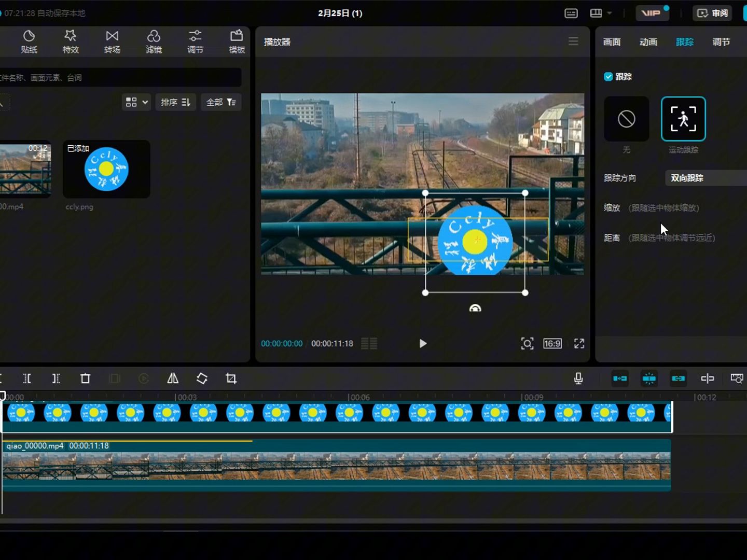The height and width of the screenshot is (560, 747).
Task: Click the keyboard shortcuts icon in top bar
Action: coord(571,13)
